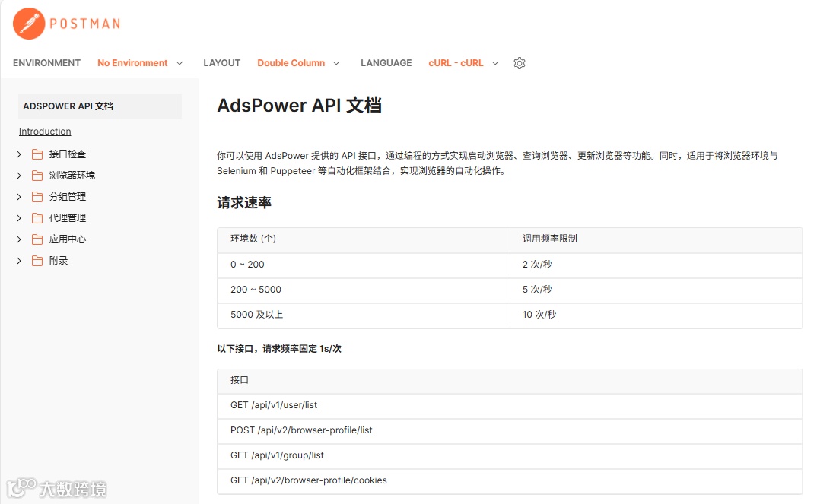
Task: Open the documentation settings gear icon
Action: 520,63
